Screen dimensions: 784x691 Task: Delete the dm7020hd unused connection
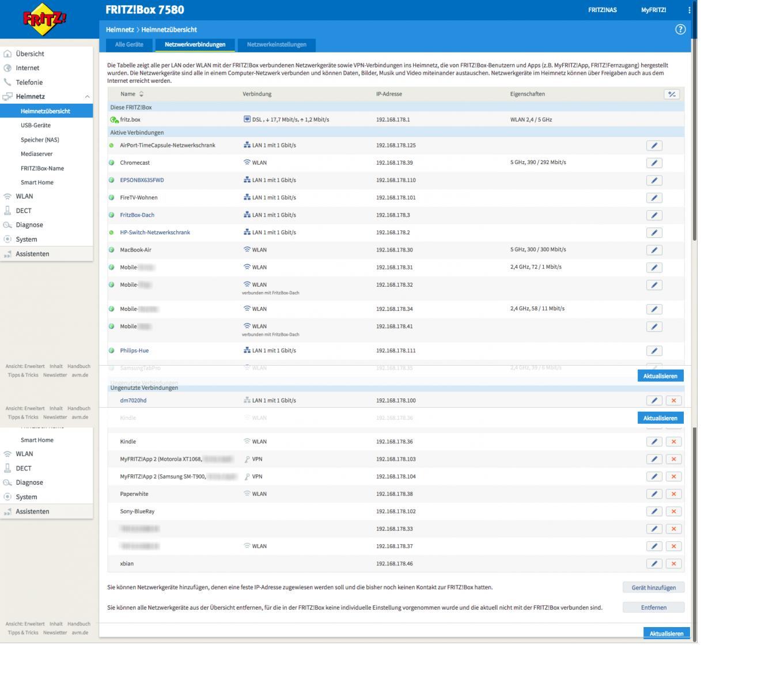(673, 401)
